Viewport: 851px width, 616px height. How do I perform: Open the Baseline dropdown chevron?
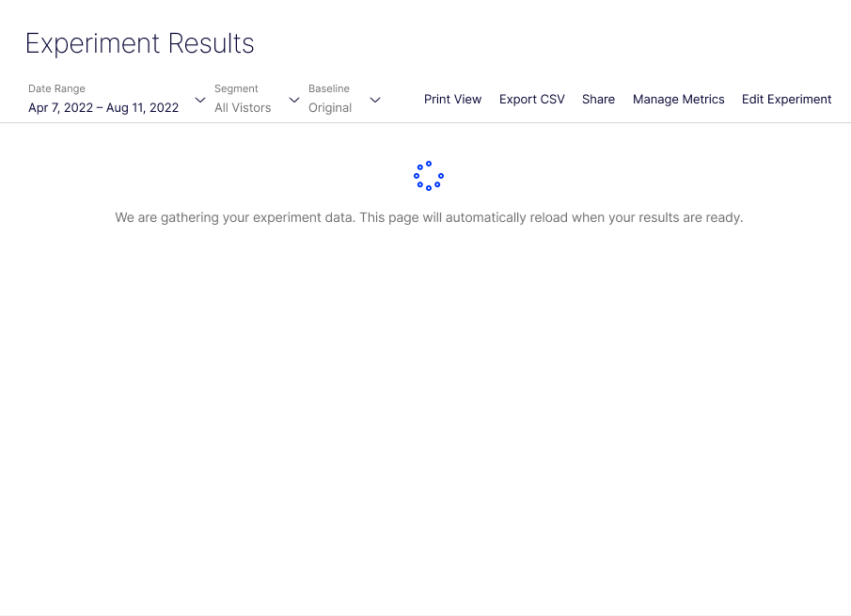(375, 100)
